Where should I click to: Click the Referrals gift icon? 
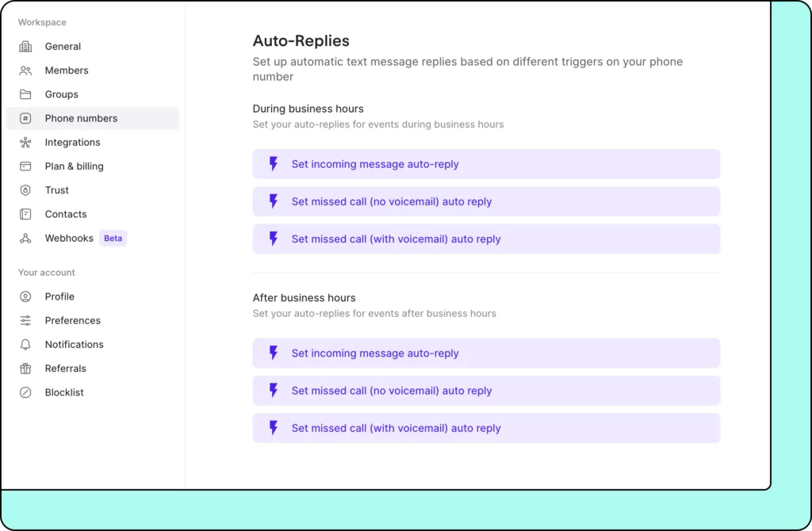[x=26, y=369]
